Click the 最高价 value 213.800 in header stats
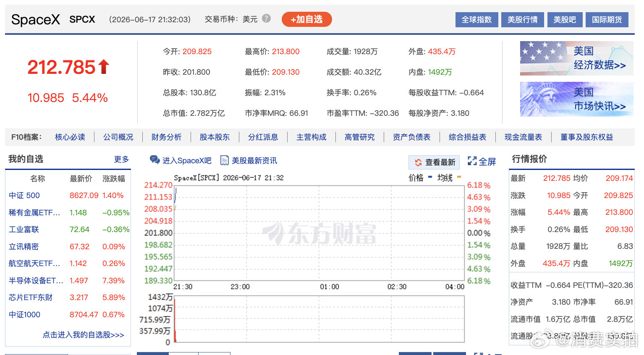Screen dimensions: 644x355 [x=285, y=52]
